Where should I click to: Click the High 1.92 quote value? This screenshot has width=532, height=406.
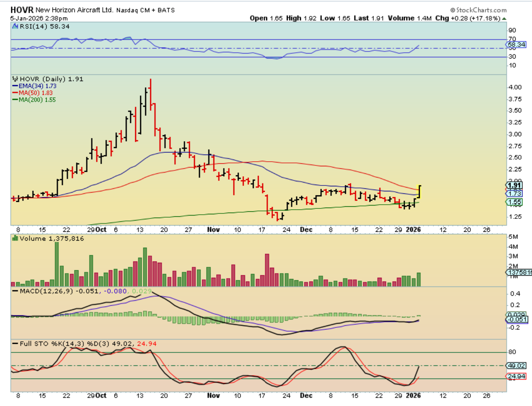pyautogui.click(x=301, y=18)
